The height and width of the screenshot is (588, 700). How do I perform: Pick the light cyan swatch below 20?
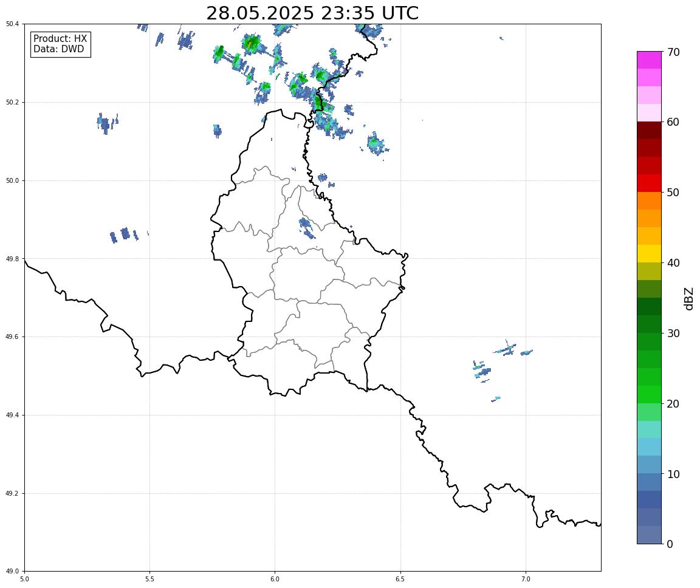(x=649, y=429)
